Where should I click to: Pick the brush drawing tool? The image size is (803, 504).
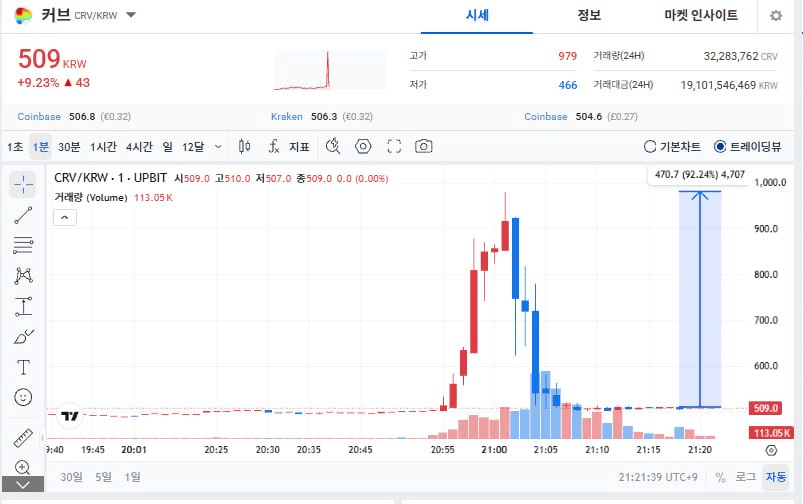[x=23, y=337]
